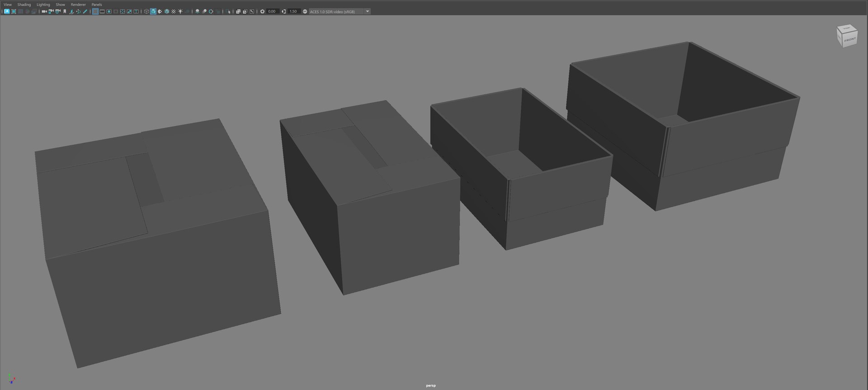Click the Bookmarks icon
This screenshot has height=390, width=868.
[x=65, y=11]
